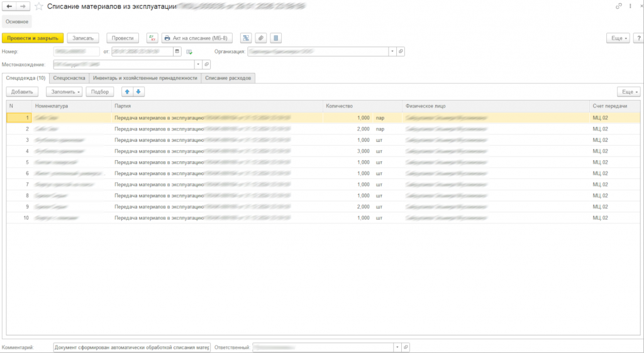Click into the Номер field

[x=76, y=52]
